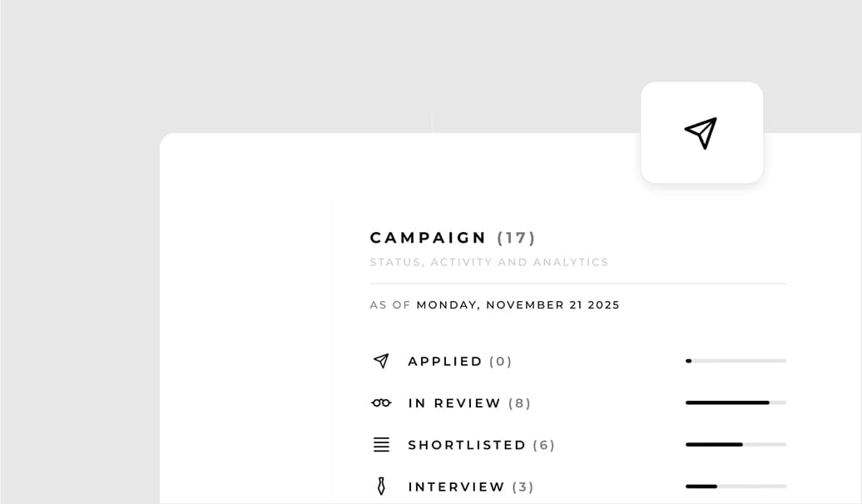This screenshot has width=862, height=504.
Task: Select the Shortlisted status label
Action: [x=467, y=445]
